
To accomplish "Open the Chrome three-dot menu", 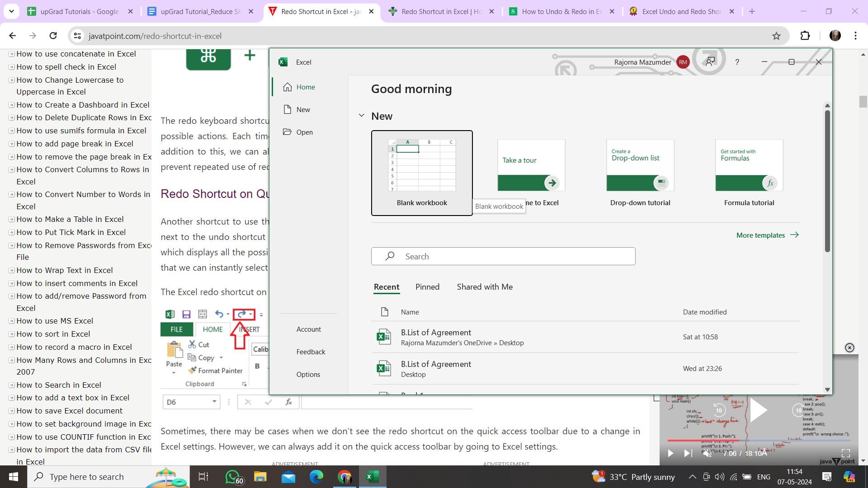I will pos(855,36).
